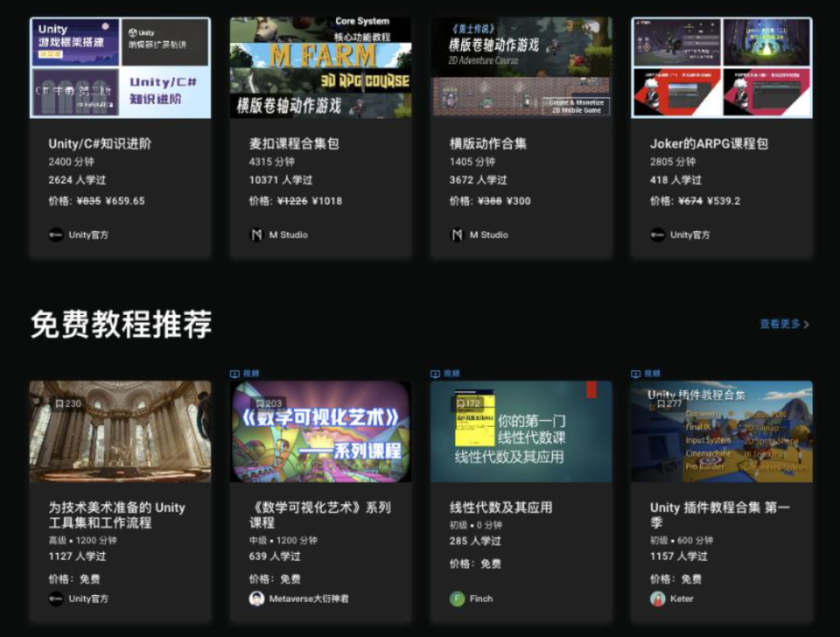Click 高级 • 1200 分钟 text
The width and height of the screenshot is (840, 637).
pos(82,541)
